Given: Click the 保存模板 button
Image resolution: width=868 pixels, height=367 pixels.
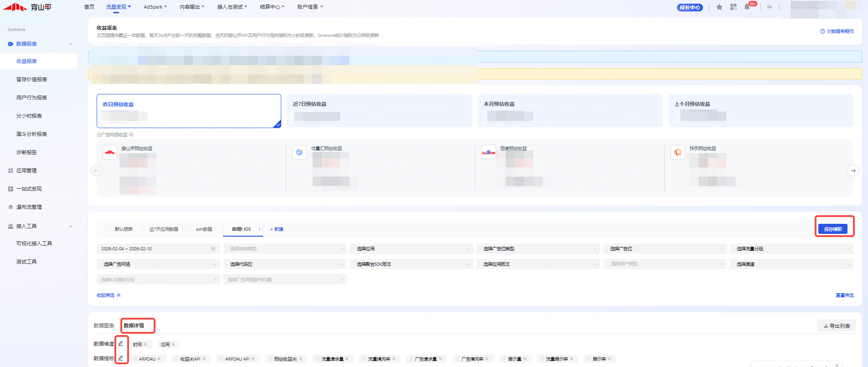Looking at the screenshot, I should click(x=832, y=229).
